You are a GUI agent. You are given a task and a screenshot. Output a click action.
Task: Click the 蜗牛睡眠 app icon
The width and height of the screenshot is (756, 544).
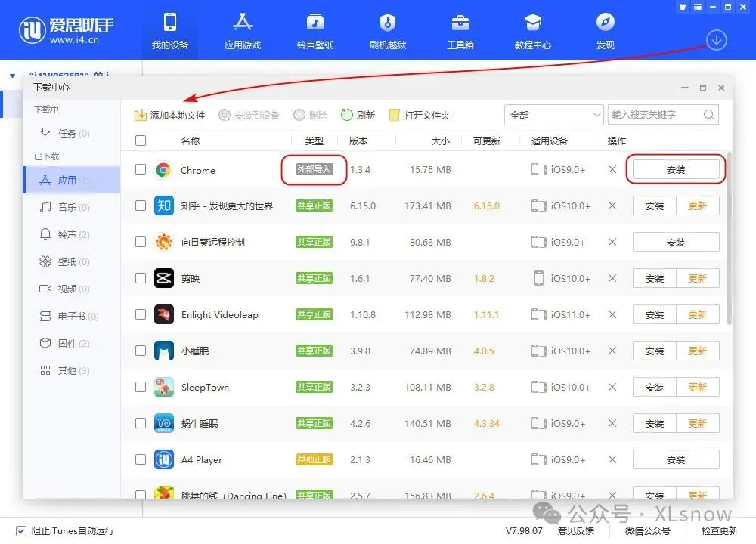pyautogui.click(x=163, y=423)
